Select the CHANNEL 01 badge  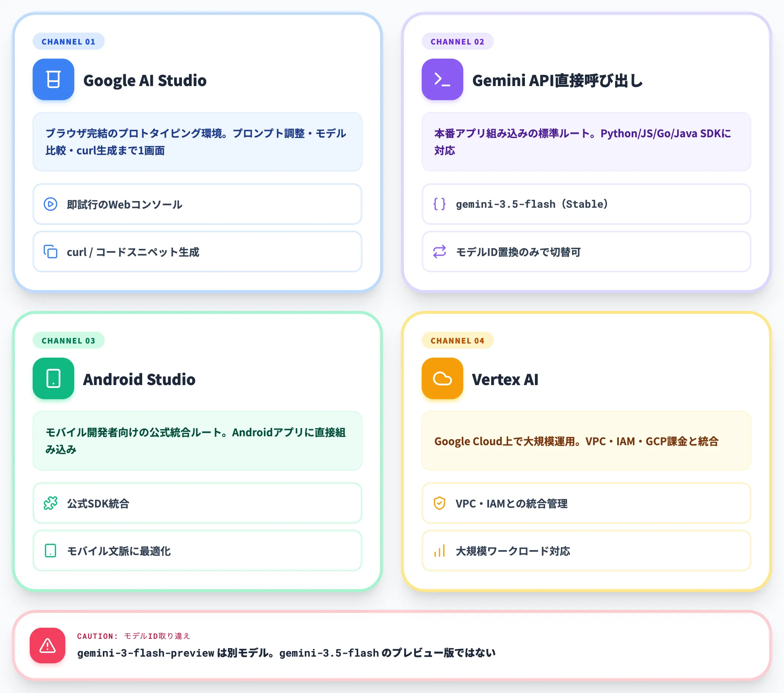69,42
